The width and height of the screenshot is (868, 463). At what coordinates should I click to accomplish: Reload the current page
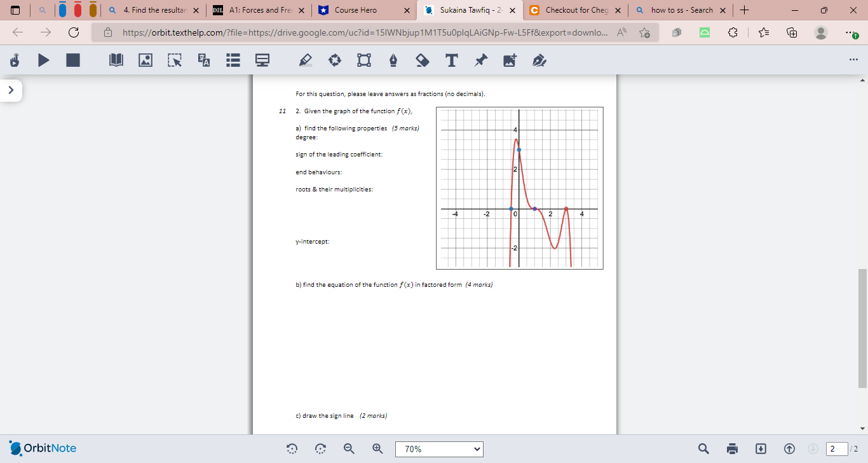click(x=73, y=32)
